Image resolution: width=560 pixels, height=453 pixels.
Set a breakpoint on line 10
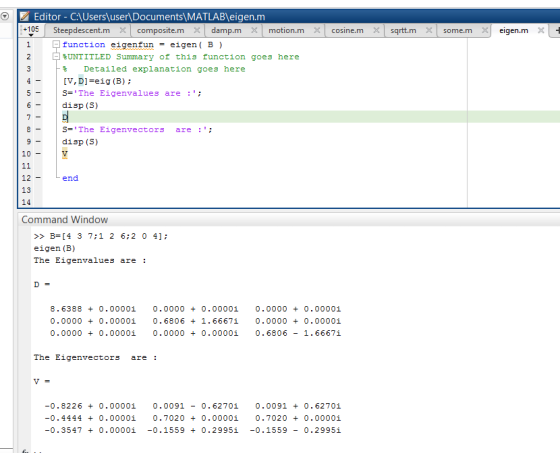click(x=38, y=154)
